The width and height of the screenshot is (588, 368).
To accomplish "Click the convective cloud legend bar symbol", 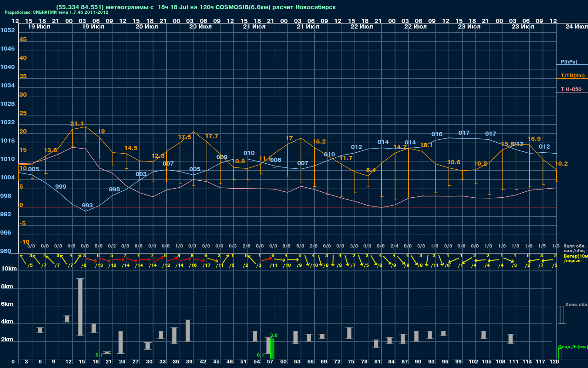I will point(562,315).
